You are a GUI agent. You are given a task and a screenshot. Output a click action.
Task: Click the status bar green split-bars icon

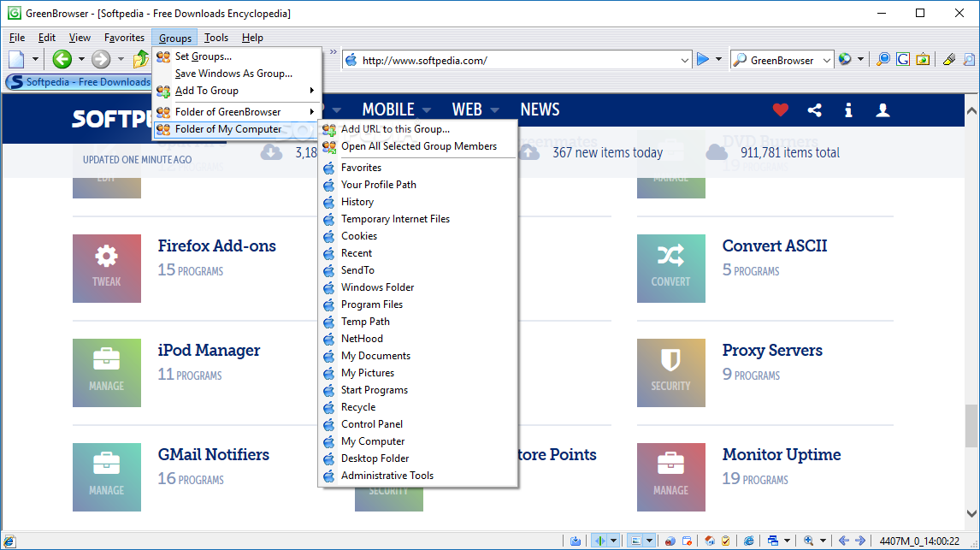pos(599,541)
